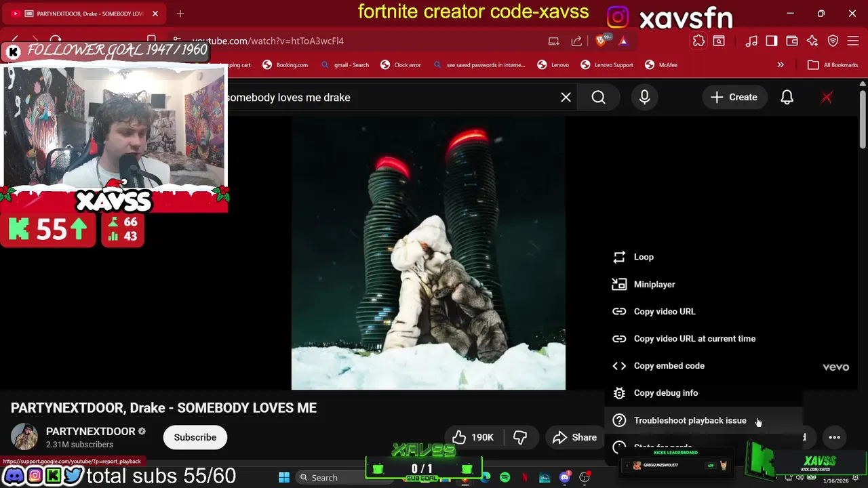
Task: Open the Lenovo bookmark
Action: tap(553, 65)
